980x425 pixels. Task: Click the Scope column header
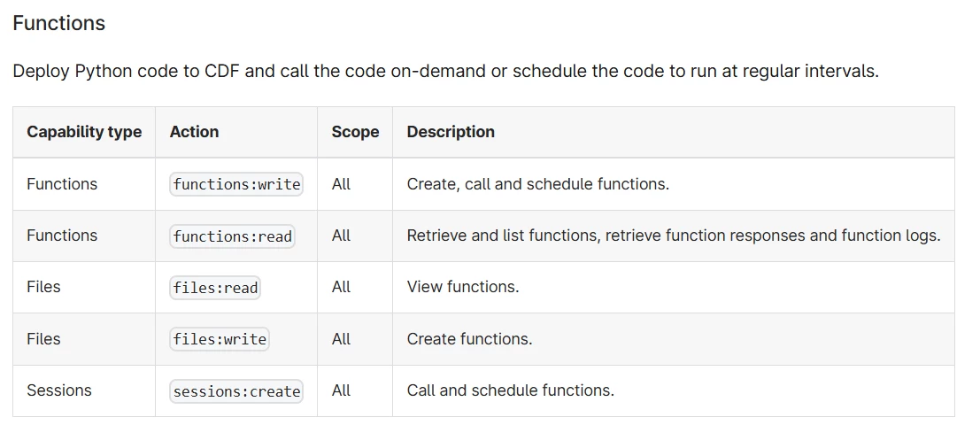click(355, 132)
